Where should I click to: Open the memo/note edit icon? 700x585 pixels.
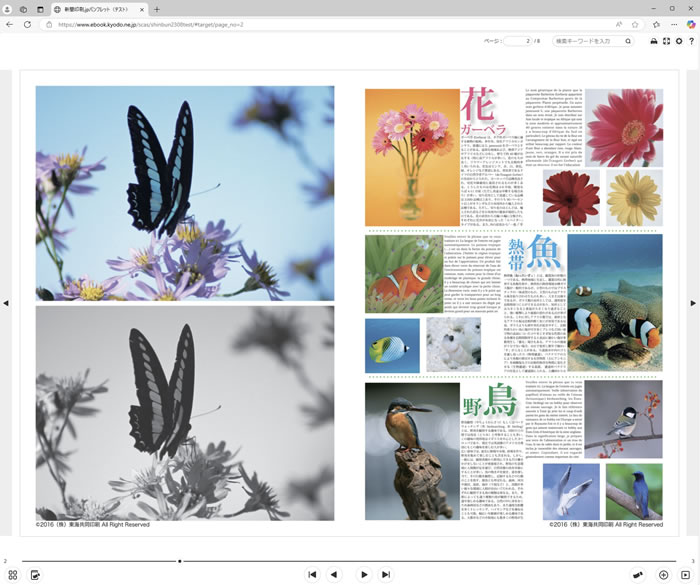point(35,575)
